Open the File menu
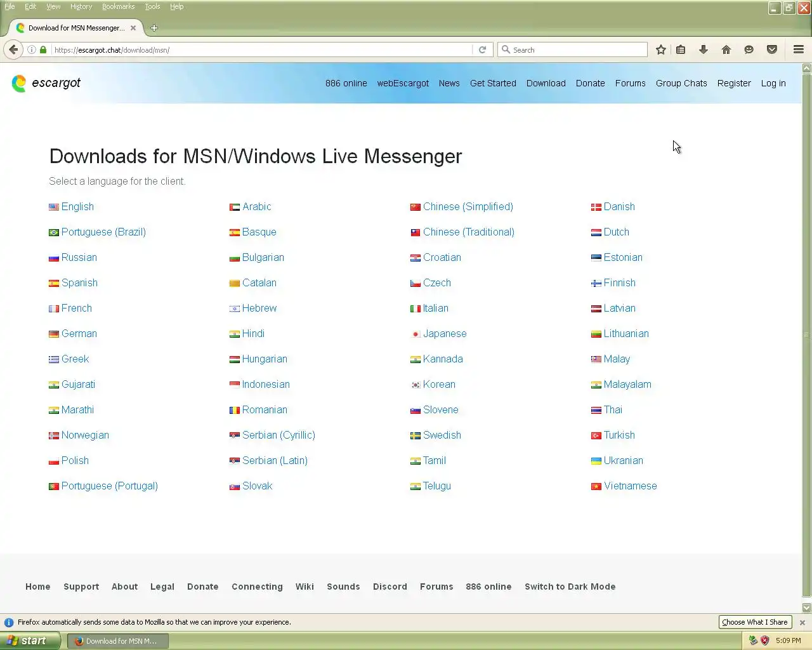Image resolution: width=812 pixels, height=650 pixels. click(10, 6)
